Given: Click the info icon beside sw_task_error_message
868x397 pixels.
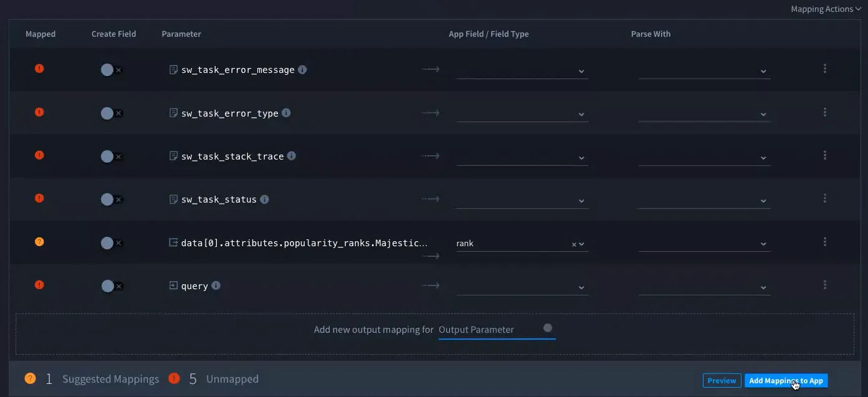Looking at the screenshot, I should coord(302,70).
